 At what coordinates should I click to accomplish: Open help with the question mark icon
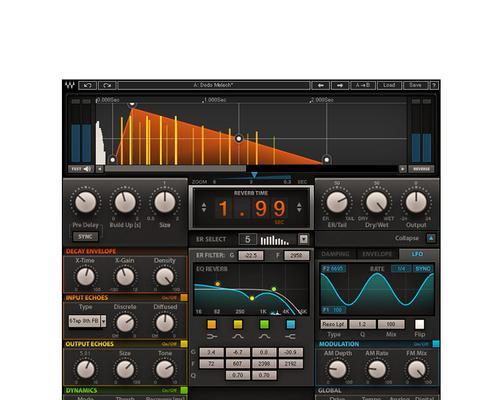click(434, 86)
